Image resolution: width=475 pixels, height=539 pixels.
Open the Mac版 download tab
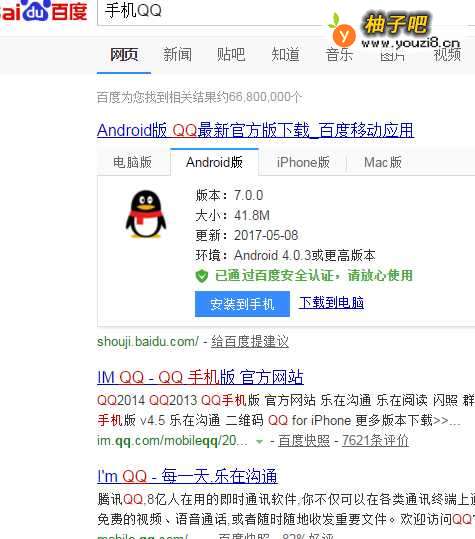tap(383, 162)
